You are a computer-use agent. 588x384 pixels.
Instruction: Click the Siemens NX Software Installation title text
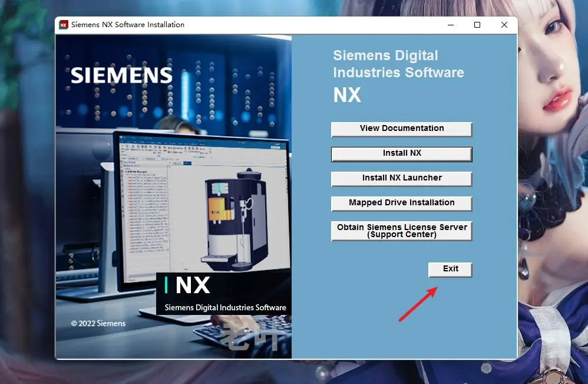click(x=127, y=25)
